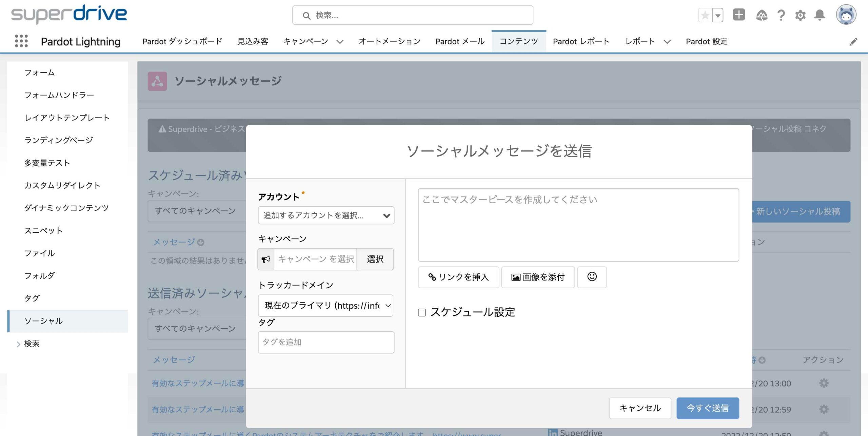Image resolution: width=868 pixels, height=436 pixels.
Task: Insert an emoji with smiley button
Action: point(592,277)
